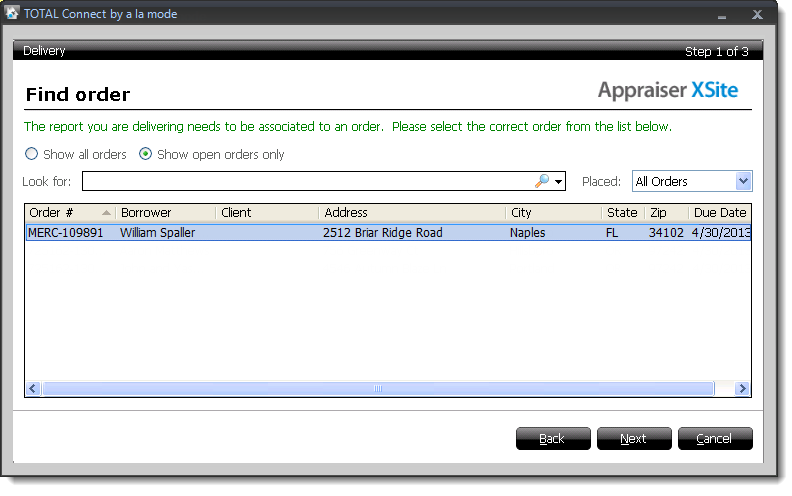Viewport: 792px width, 496px height.
Task: Select Show open orders only option
Action: (146, 155)
